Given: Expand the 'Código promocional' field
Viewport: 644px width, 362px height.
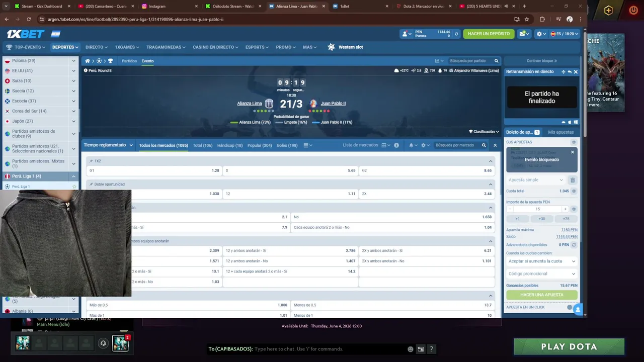Looking at the screenshot, I should [542, 274].
